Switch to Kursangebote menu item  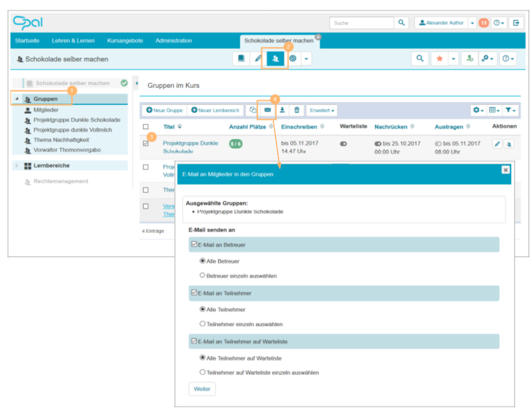pyautogui.click(x=125, y=41)
